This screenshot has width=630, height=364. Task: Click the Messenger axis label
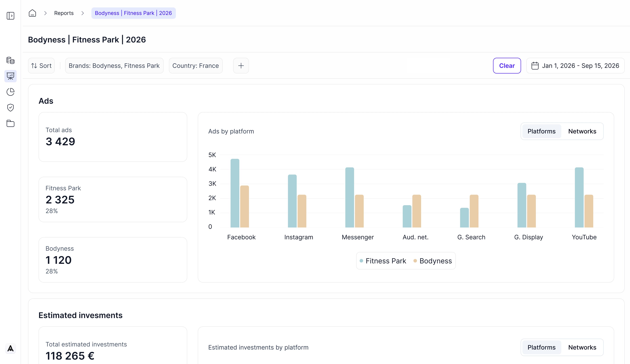click(x=357, y=237)
